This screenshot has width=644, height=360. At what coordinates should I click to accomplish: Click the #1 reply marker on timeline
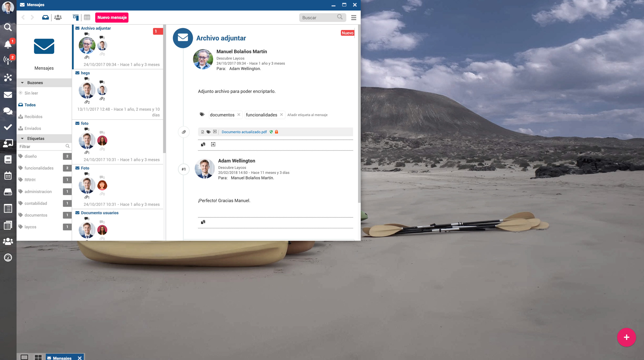184,169
